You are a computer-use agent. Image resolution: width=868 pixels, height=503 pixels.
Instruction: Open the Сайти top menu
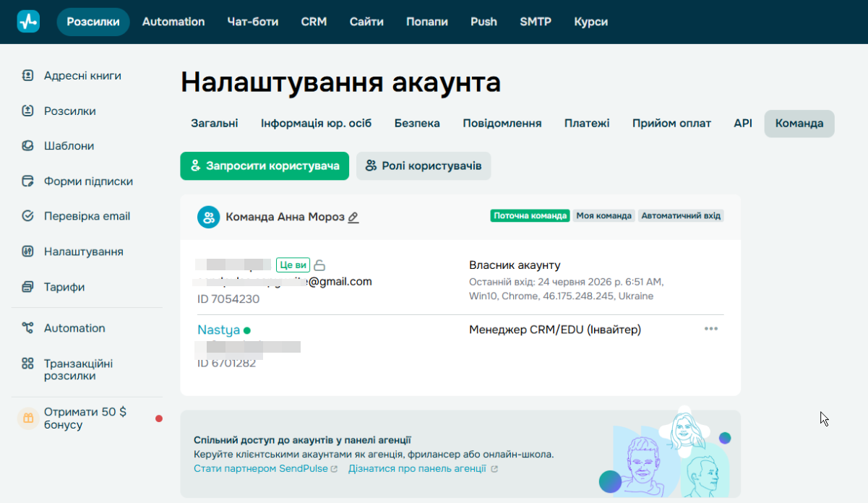[366, 22]
